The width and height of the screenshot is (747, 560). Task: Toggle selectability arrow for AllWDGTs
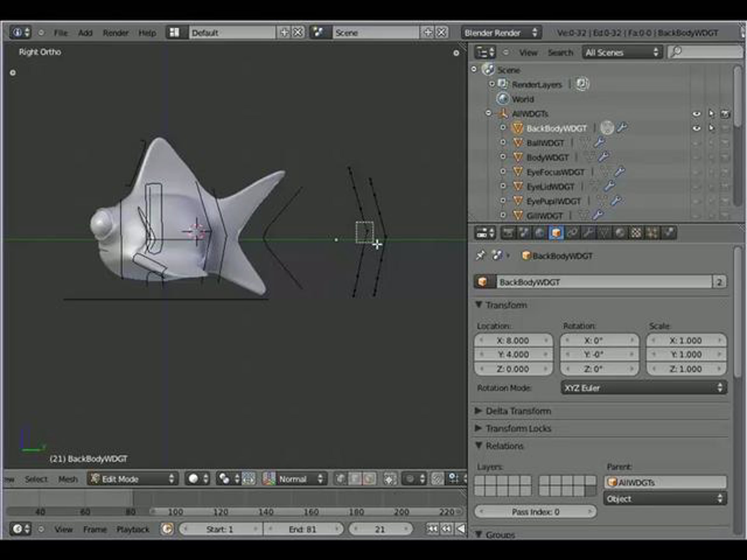(x=711, y=114)
